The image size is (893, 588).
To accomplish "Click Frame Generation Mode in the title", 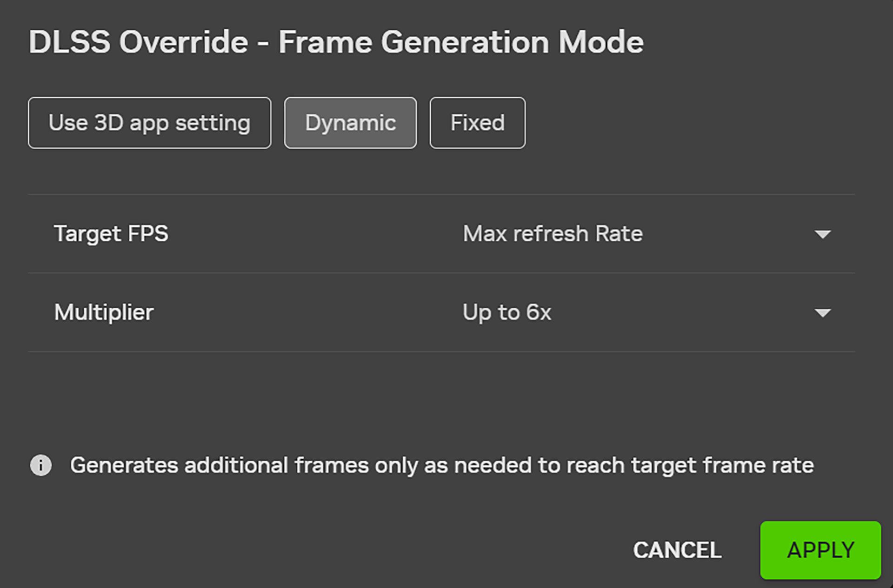I will (460, 42).
